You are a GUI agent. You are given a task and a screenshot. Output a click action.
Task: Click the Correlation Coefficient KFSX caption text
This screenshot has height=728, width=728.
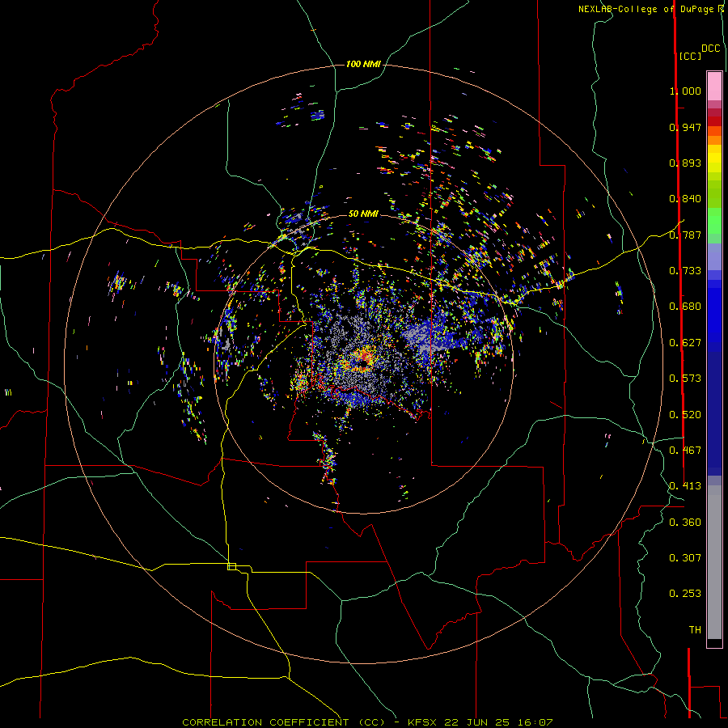[x=367, y=722]
